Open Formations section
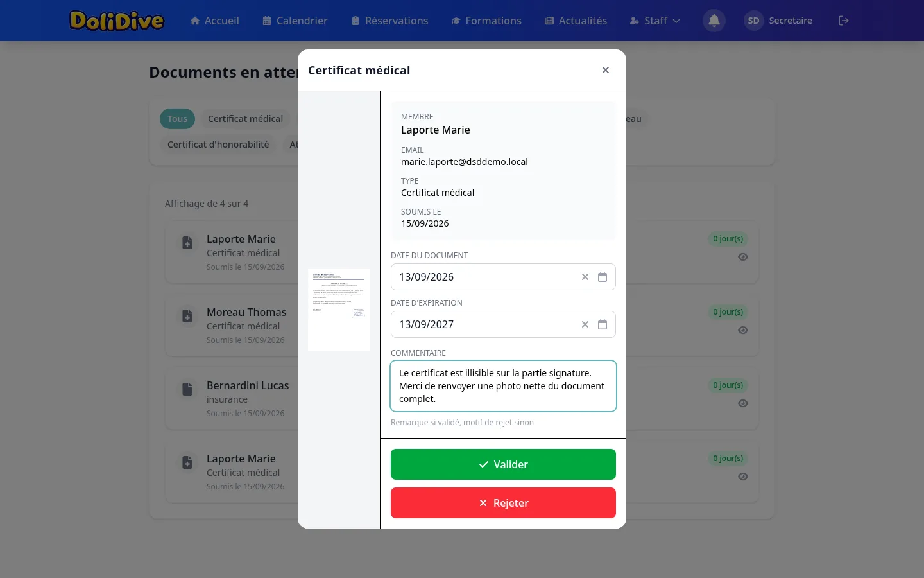Image resolution: width=924 pixels, height=578 pixels. [486, 21]
